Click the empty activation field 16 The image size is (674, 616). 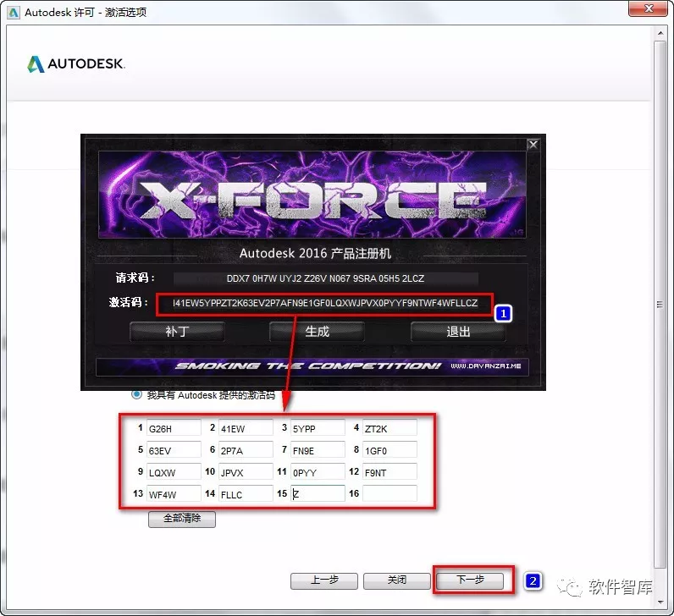tap(389, 493)
